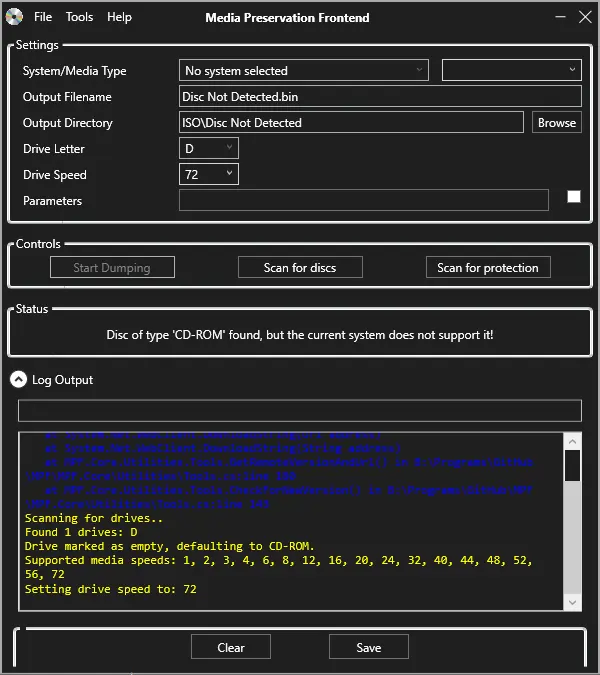Open the Help menu

(x=119, y=17)
